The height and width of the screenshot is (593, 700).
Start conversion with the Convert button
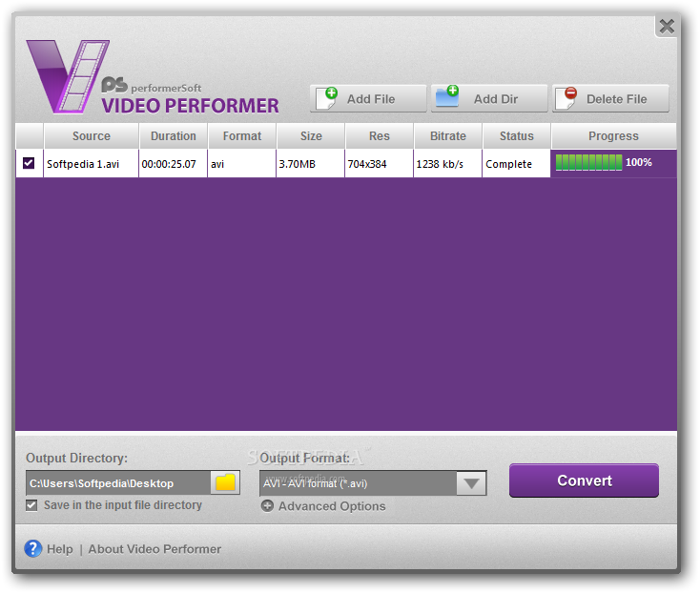[584, 481]
